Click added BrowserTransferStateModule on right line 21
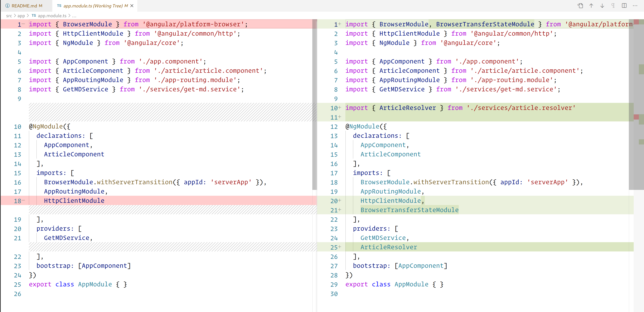This screenshot has width=644, height=312. pyautogui.click(x=409, y=210)
